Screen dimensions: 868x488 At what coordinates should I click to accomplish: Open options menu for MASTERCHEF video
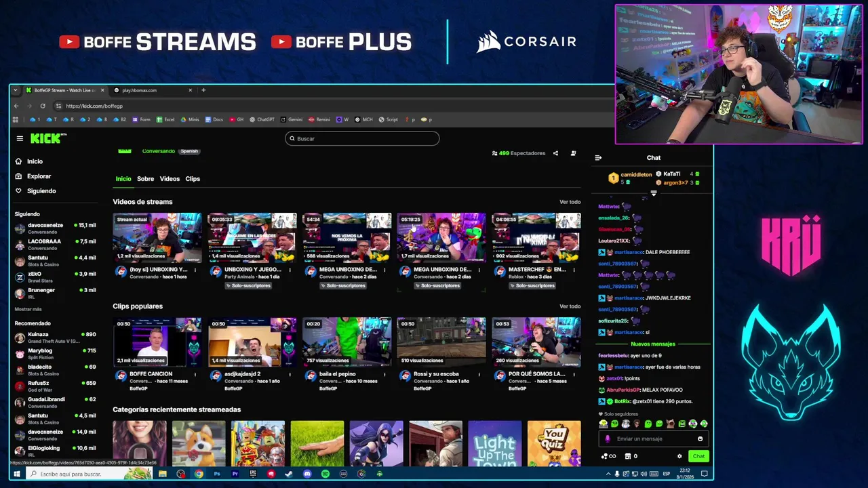tap(574, 270)
